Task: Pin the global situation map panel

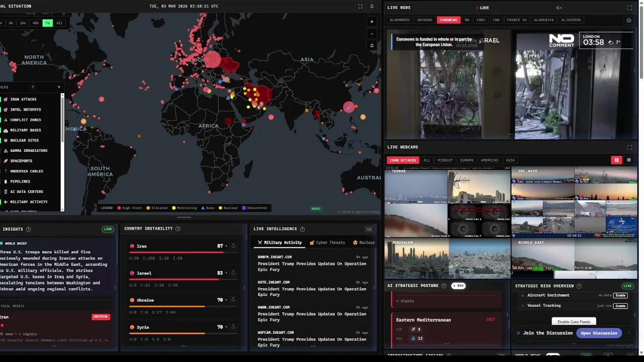Action: click(x=372, y=7)
